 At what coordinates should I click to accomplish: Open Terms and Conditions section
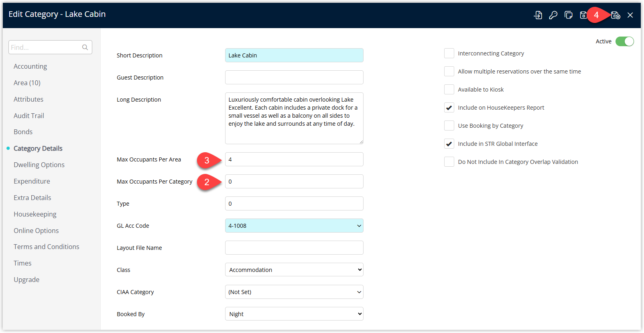(x=47, y=247)
